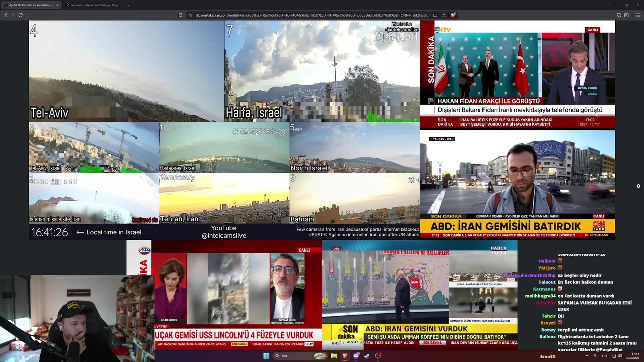644x362 pixels.
Task: Click the microphone icon in system tray
Action: (x=595, y=356)
